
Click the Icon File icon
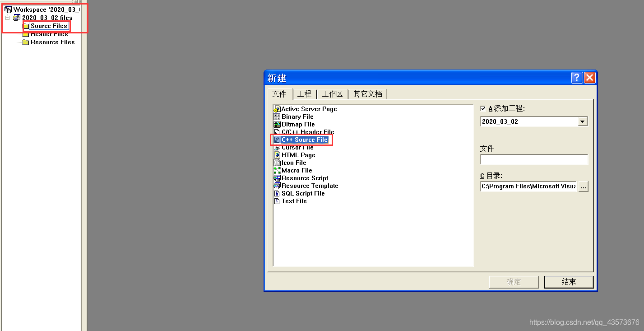click(277, 163)
